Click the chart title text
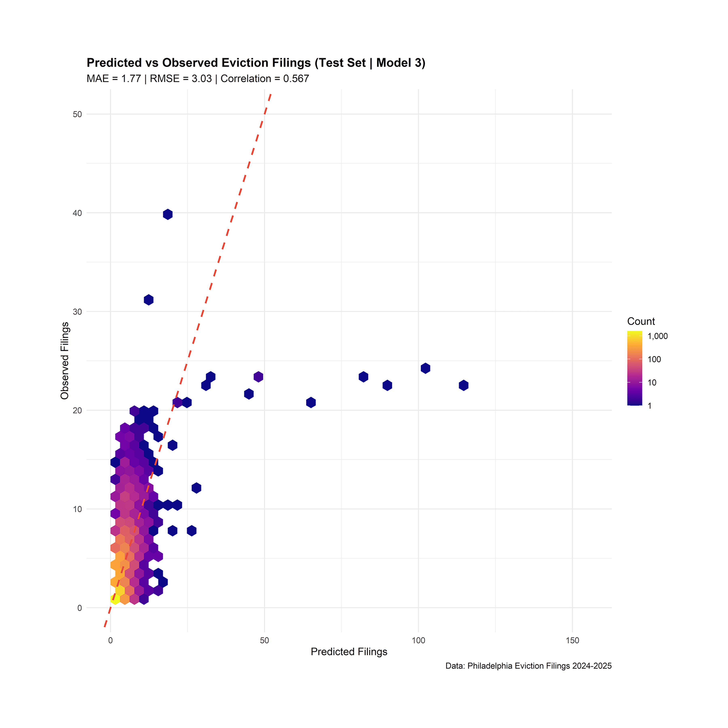 click(256, 62)
